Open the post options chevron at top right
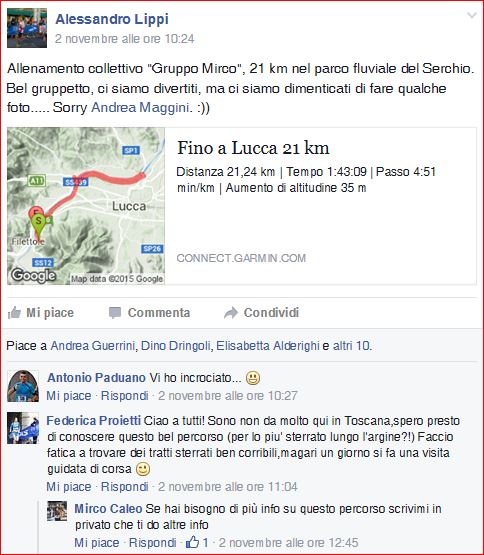This screenshot has width=484, height=555. 471,16
